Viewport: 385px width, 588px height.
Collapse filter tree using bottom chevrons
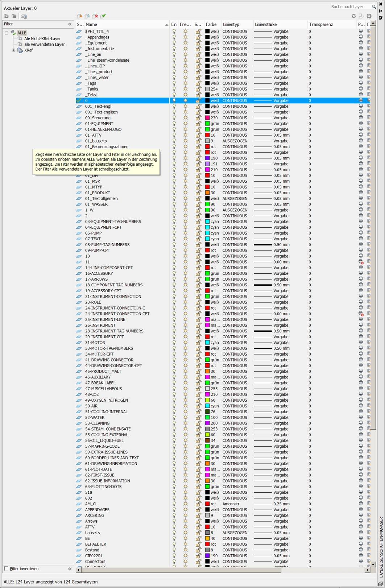(x=70, y=568)
